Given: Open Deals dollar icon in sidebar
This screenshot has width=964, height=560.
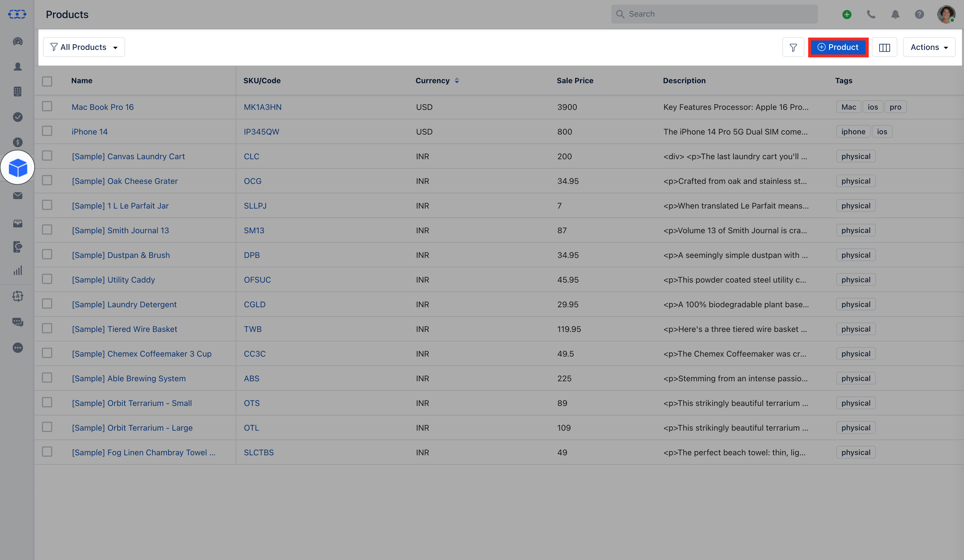Looking at the screenshot, I should [18, 142].
